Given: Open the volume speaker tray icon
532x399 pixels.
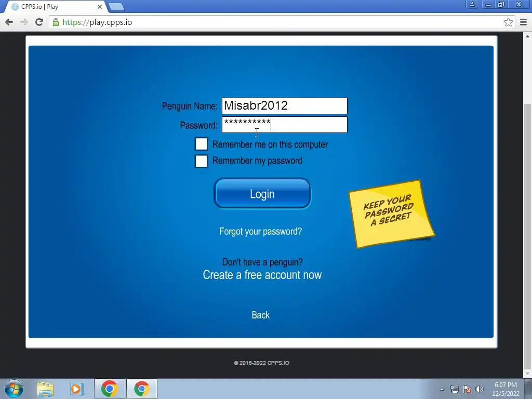Looking at the screenshot, I should click(x=479, y=389).
